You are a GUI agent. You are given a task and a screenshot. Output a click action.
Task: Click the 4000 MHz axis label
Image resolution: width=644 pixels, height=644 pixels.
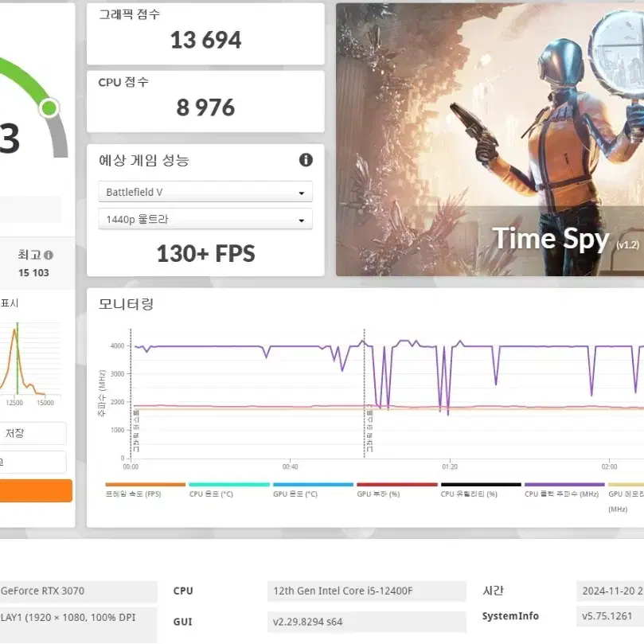pos(118,345)
